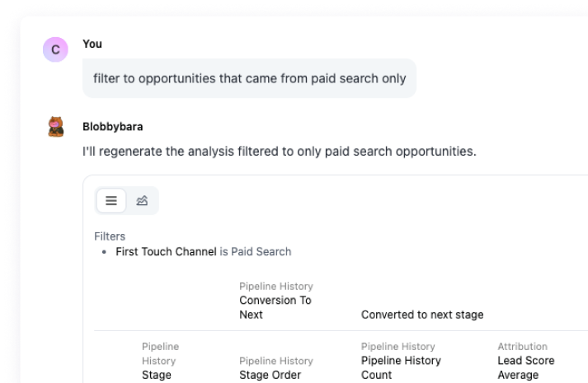Click the 'You' sender name
The width and height of the screenshot is (588, 383).
click(x=92, y=44)
